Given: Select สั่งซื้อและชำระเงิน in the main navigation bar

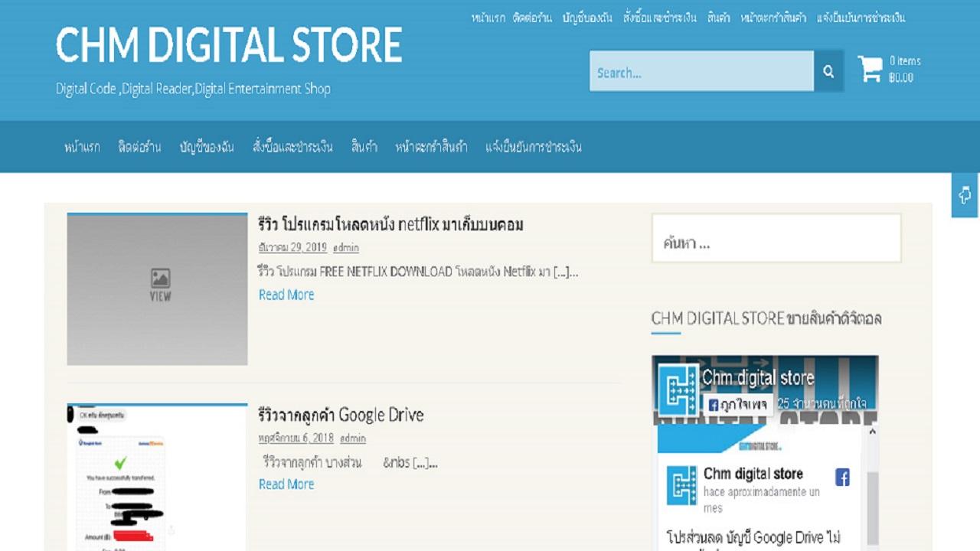Looking at the screenshot, I should coord(292,147).
